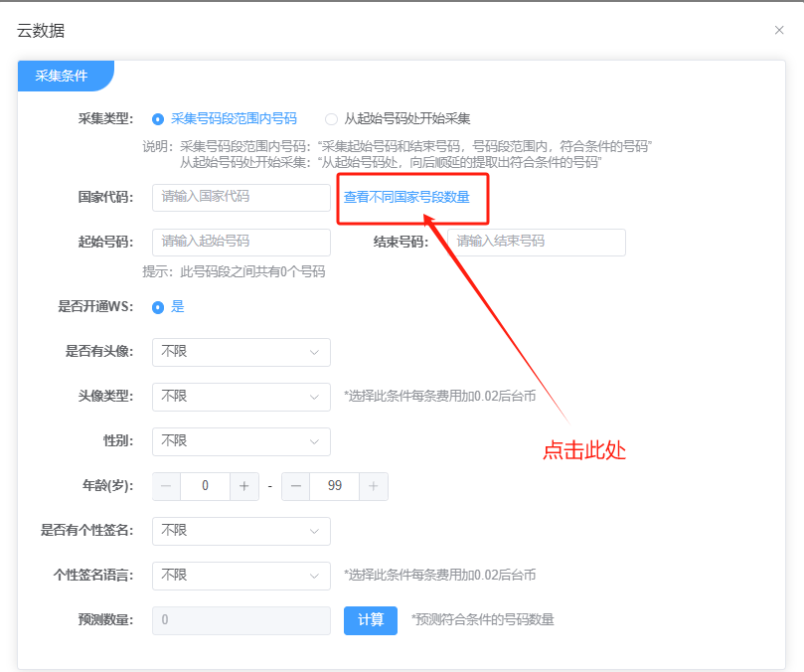
Task: Select 是 radio for 是否开通WS
Action: (168, 307)
